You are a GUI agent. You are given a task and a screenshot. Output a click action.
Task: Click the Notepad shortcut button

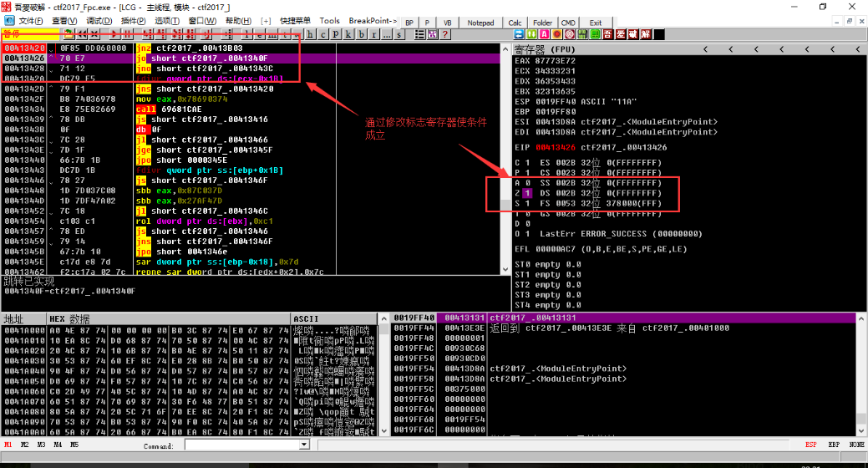tap(480, 23)
